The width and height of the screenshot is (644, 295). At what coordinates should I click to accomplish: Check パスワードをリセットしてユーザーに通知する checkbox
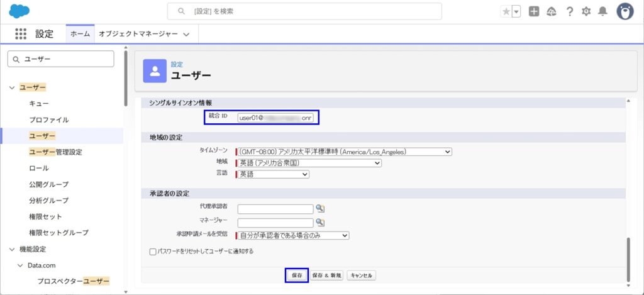tap(153, 252)
